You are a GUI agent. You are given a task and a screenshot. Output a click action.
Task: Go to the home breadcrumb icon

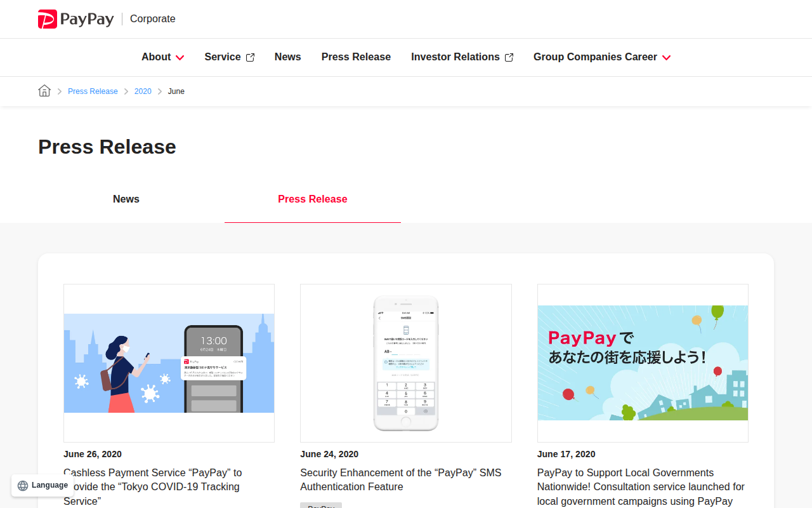(44, 91)
